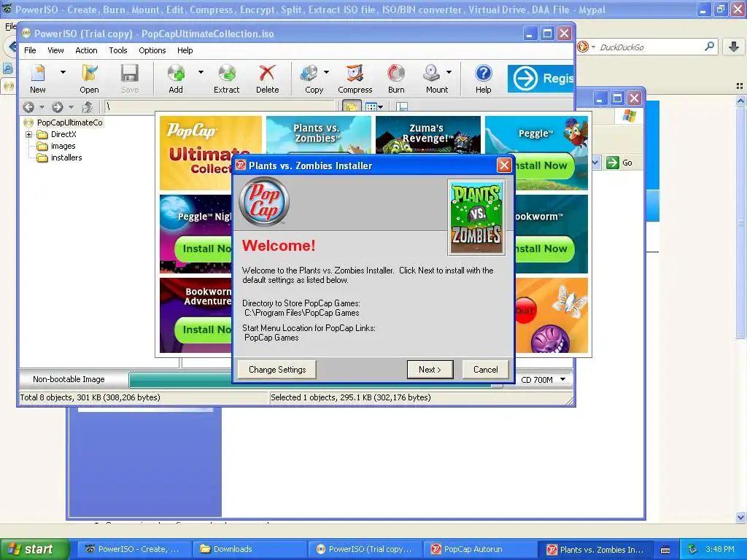Click Cancel in the installer
This screenshot has height=560, width=747.
[485, 370]
